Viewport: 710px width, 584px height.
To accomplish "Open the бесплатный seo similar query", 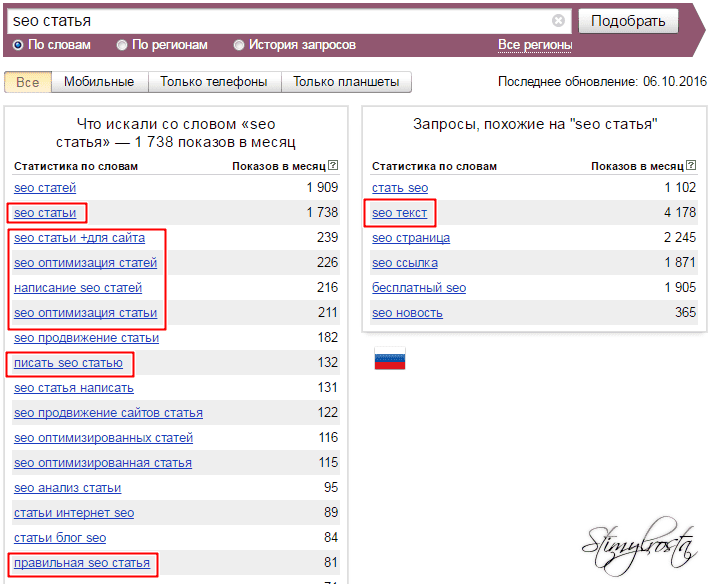I will coord(419,287).
